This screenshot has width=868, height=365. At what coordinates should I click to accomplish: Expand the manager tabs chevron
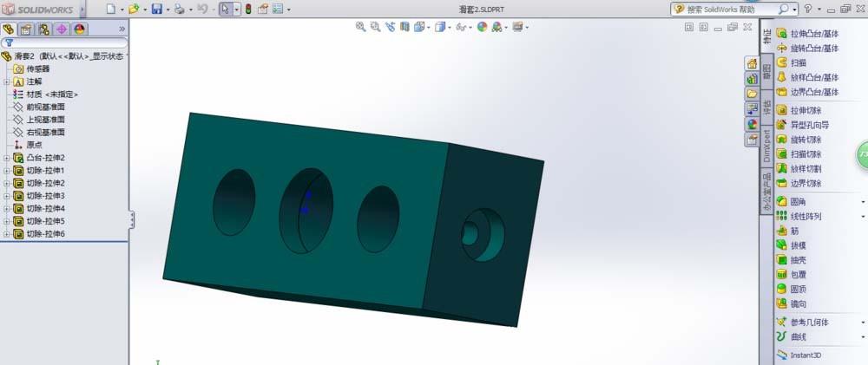coord(122,29)
